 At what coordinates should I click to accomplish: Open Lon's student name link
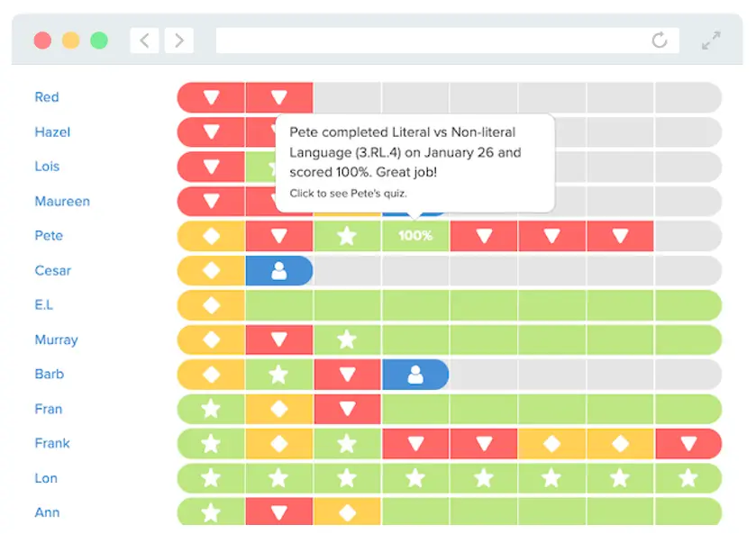click(x=46, y=478)
